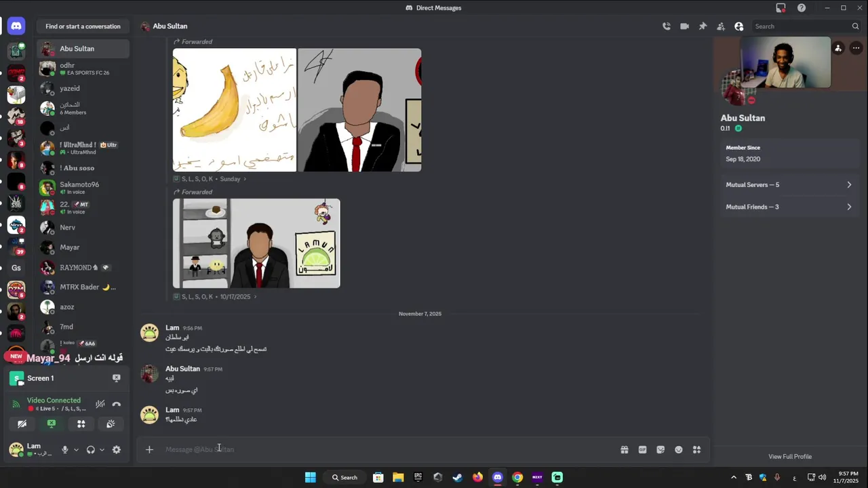Image resolution: width=868 pixels, height=488 pixels.
Task: Open the sticker picker
Action: pos(660,449)
